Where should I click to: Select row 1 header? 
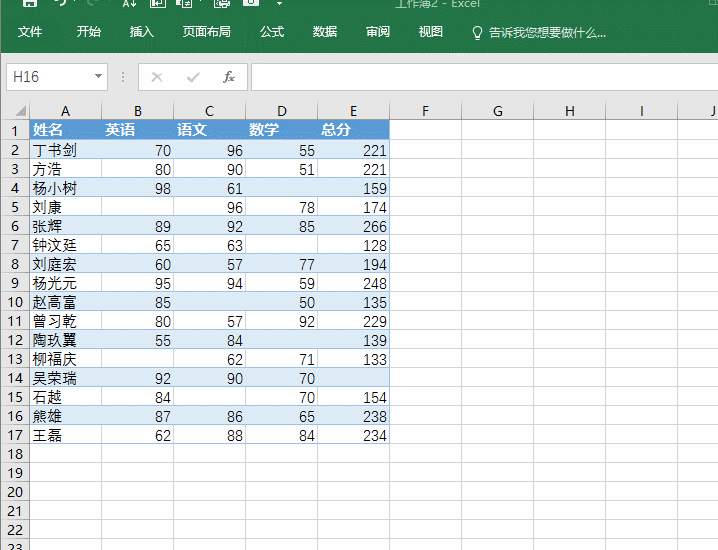click(x=15, y=131)
